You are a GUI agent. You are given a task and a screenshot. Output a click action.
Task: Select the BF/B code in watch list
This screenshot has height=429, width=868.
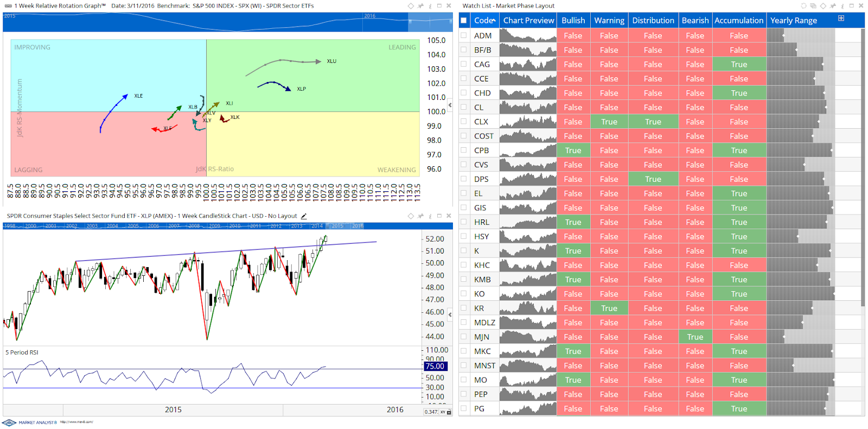point(483,49)
